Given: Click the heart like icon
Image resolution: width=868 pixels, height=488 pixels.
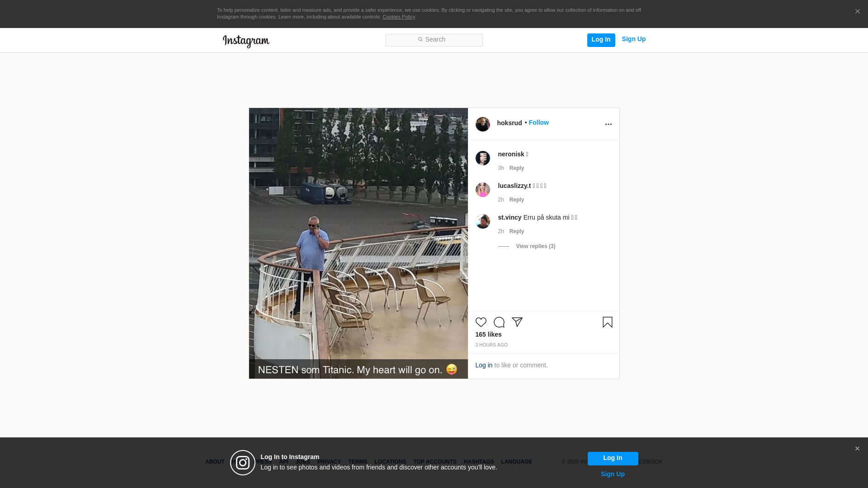Looking at the screenshot, I should [x=481, y=322].
